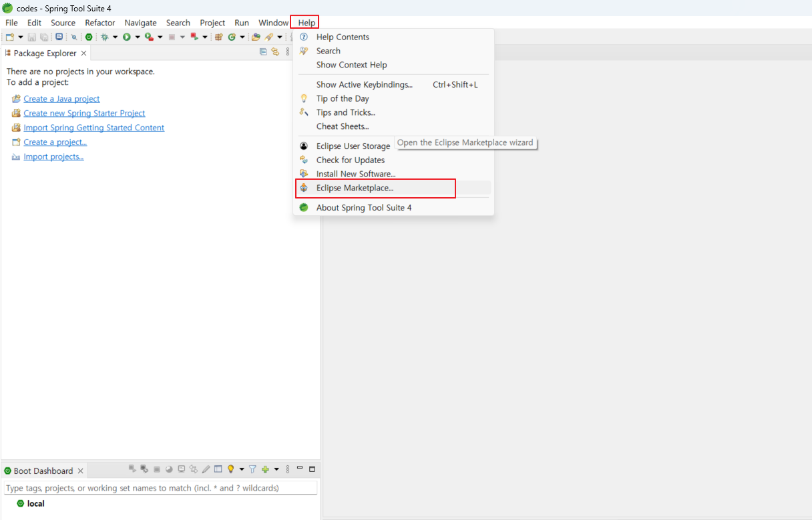The image size is (812, 520).
Task: Click the Collapse All icon in Package Explorer
Action: point(263,53)
